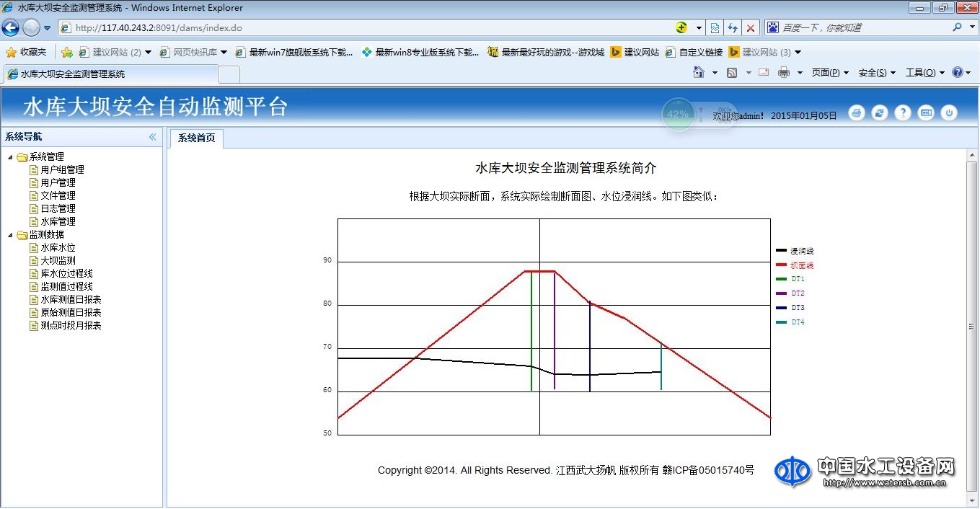The width and height of the screenshot is (980, 509).
Task: Click the screen/display icon in the platform header
Action: (926, 113)
